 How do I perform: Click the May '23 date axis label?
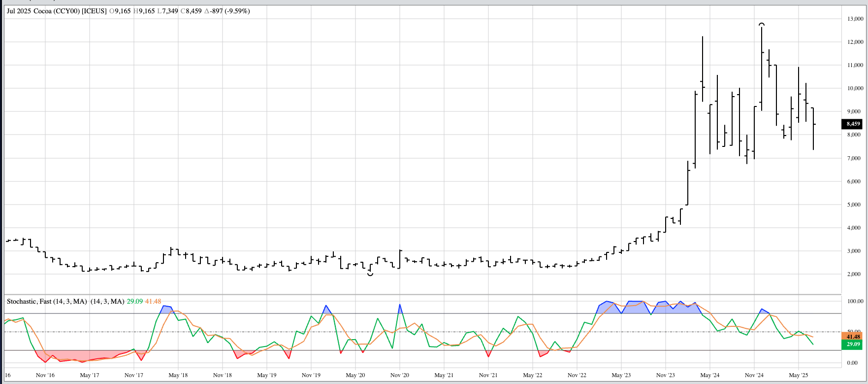pos(621,375)
